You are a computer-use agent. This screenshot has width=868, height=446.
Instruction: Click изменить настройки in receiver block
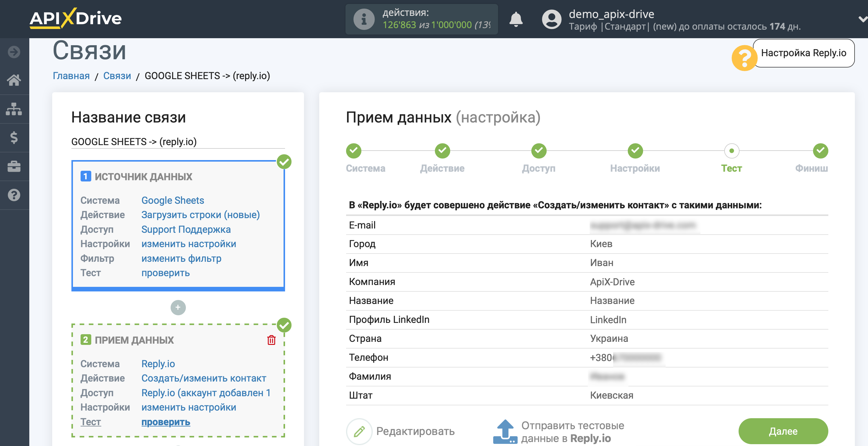point(189,407)
